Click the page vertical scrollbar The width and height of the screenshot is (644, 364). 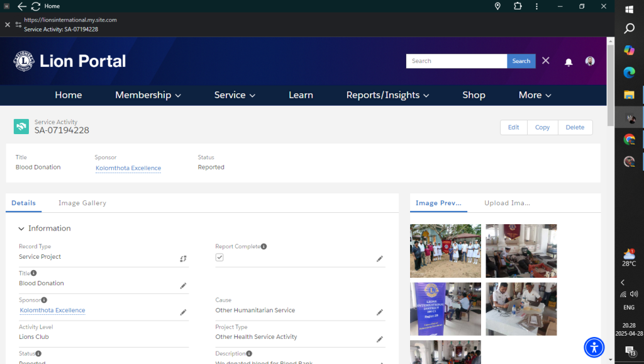pyautogui.click(x=610, y=85)
